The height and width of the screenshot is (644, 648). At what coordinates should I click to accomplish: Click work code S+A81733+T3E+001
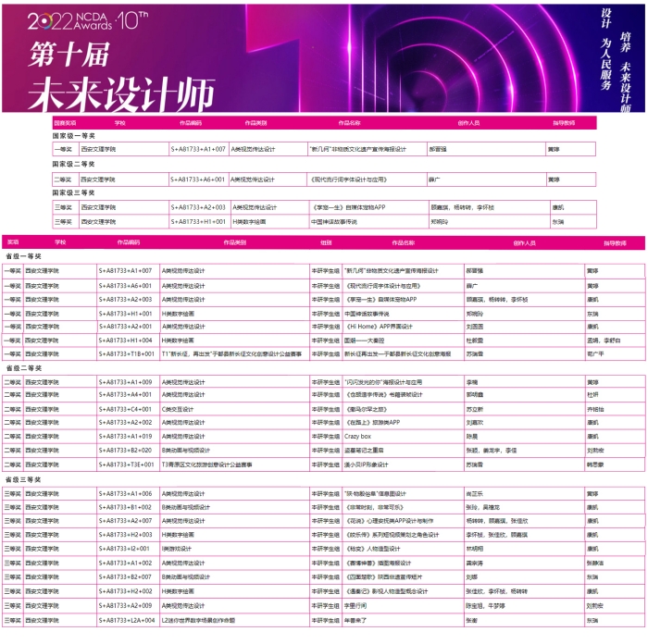click(x=125, y=465)
